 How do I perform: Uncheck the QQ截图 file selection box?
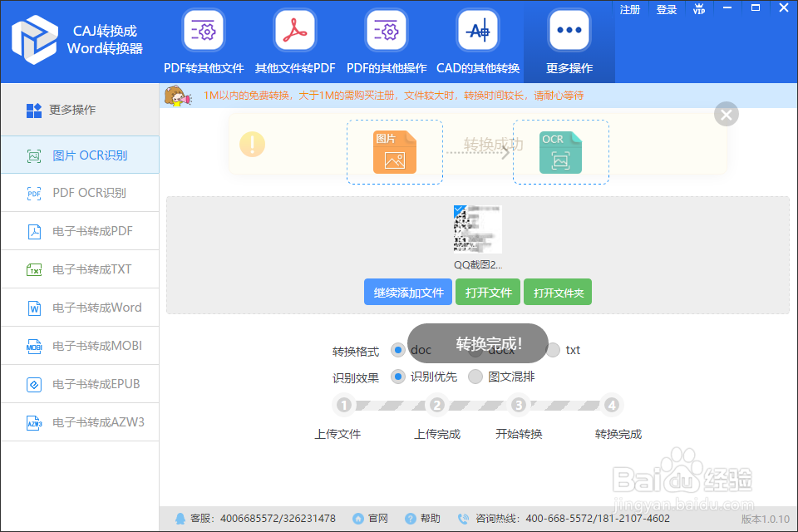(458, 209)
